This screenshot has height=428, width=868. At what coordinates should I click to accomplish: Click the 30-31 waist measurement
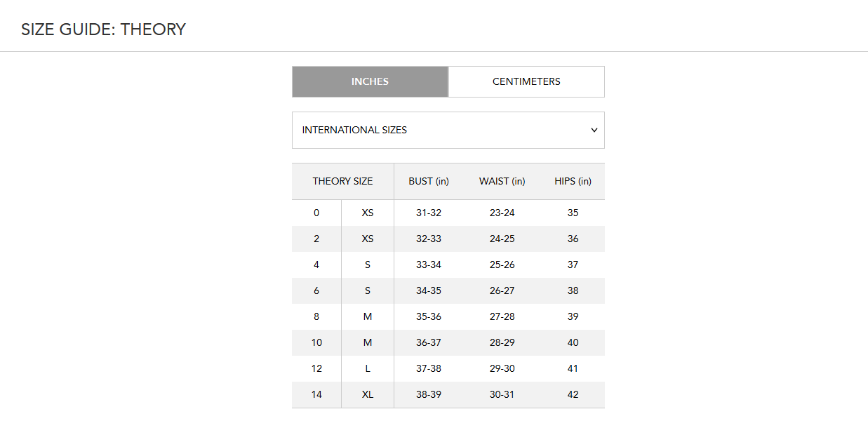502,394
